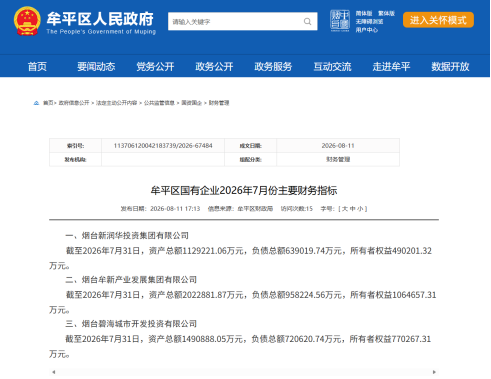
Task: Click the 首页 breadcrumb link
Action: pyautogui.click(x=48, y=103)
